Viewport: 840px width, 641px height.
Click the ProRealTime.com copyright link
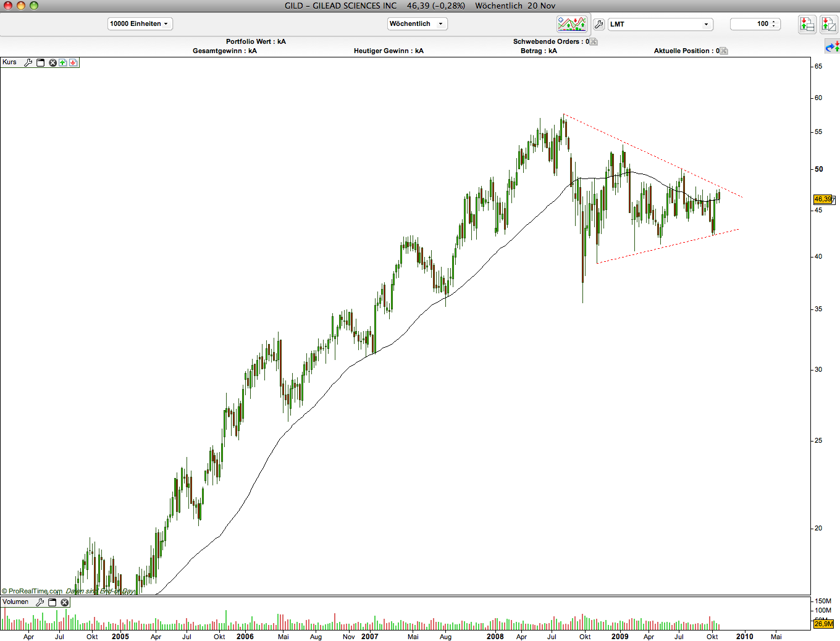[x=32, y=591]
